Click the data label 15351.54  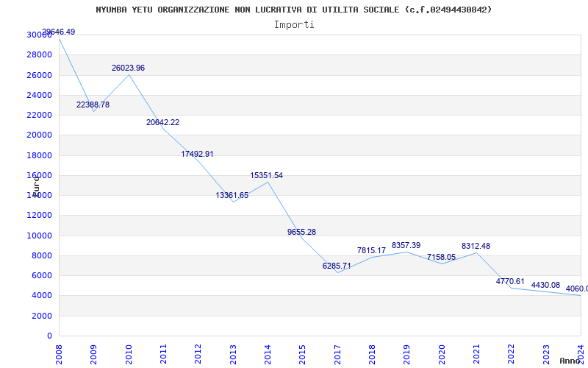(x=267, y=175)
